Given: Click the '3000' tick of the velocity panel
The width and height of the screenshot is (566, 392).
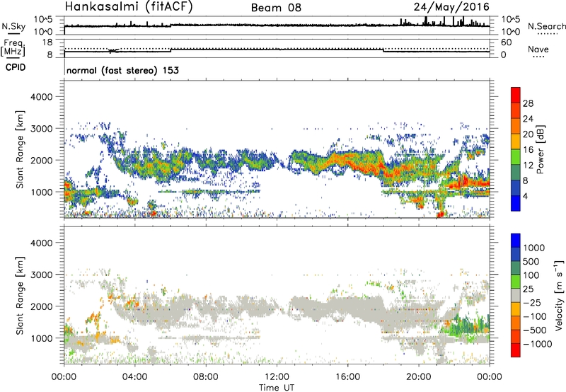Looking at the screenshot, I should pos(41,275).
